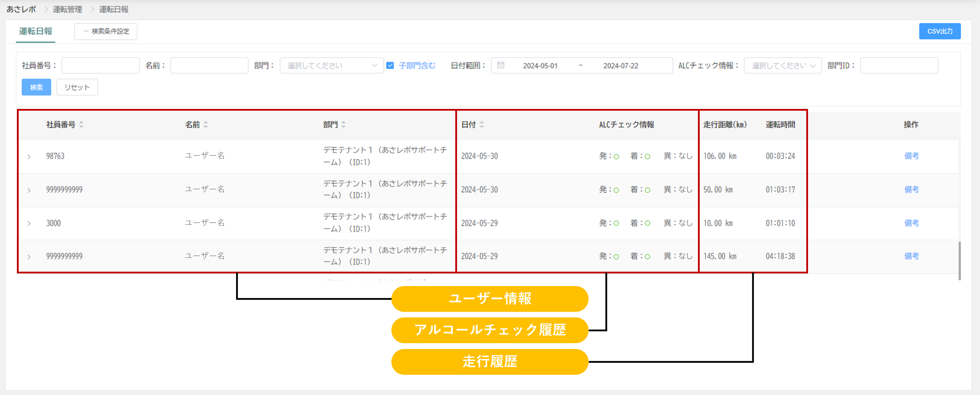This screenshot has height=395, width=980.
Task: Click the 部門 column sort arrows
Action: 343,125
